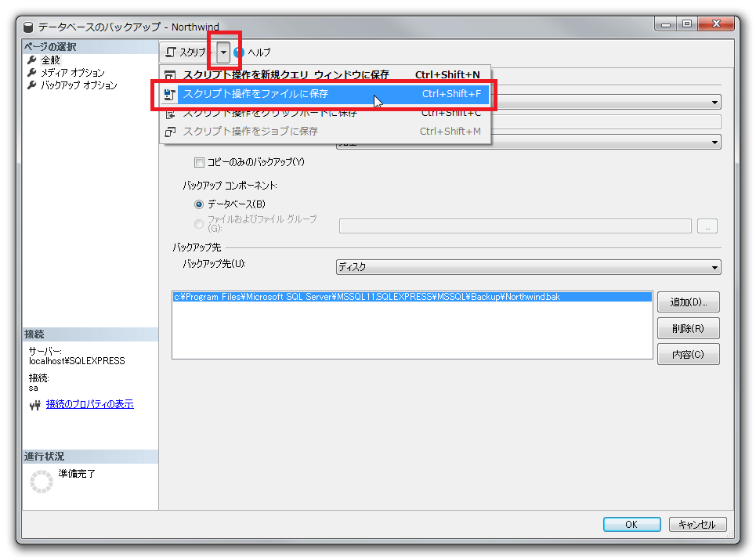The image size is (756, 560).
Task: Click the blue Help icon
Action: [x=240, y=52]
